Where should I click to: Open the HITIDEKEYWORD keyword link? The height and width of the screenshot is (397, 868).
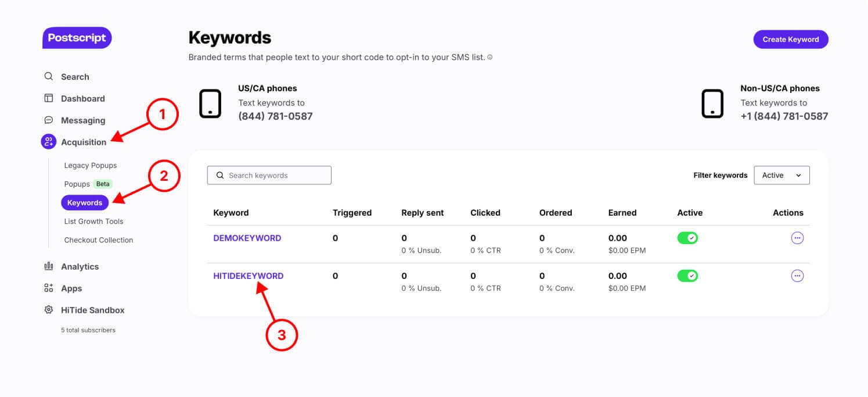pos(248,276)
